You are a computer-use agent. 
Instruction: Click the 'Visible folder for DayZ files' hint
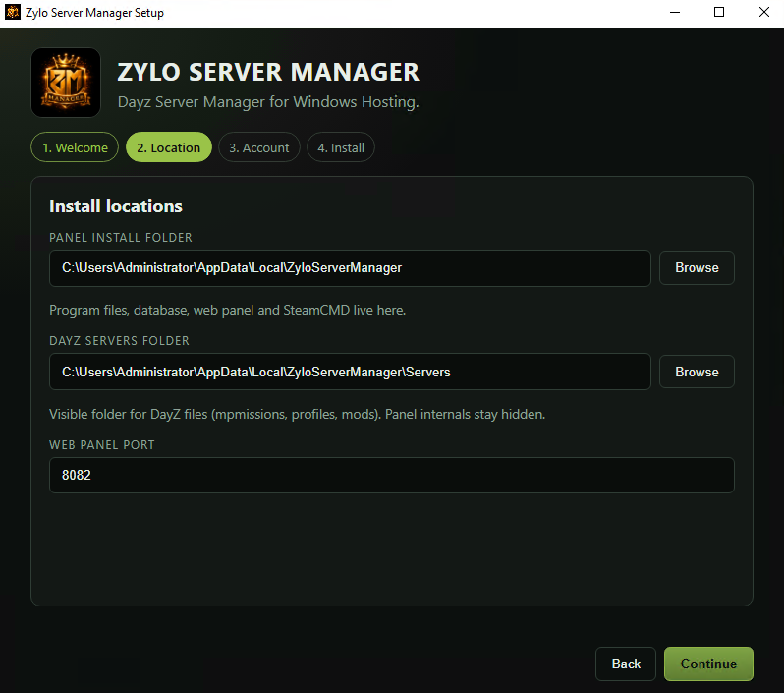pyautogui.click(x=297, y=414)
